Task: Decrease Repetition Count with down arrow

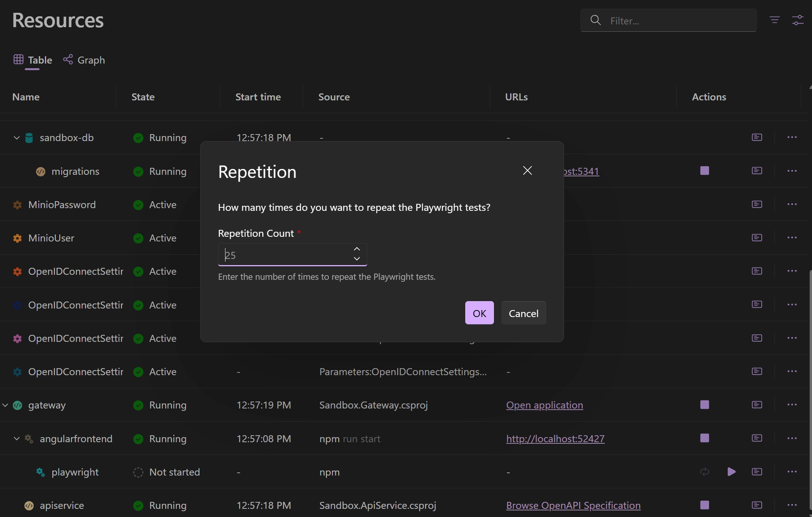Action: pos(357,258)
